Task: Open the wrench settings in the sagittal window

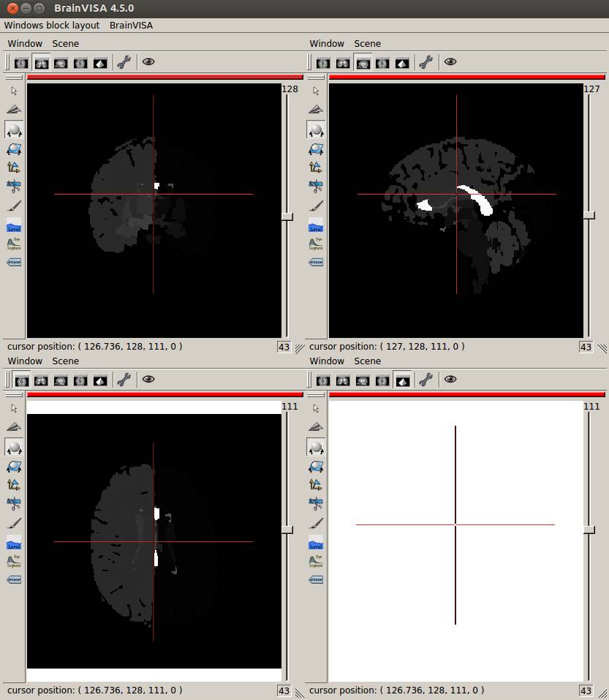Action: [425, 62]
